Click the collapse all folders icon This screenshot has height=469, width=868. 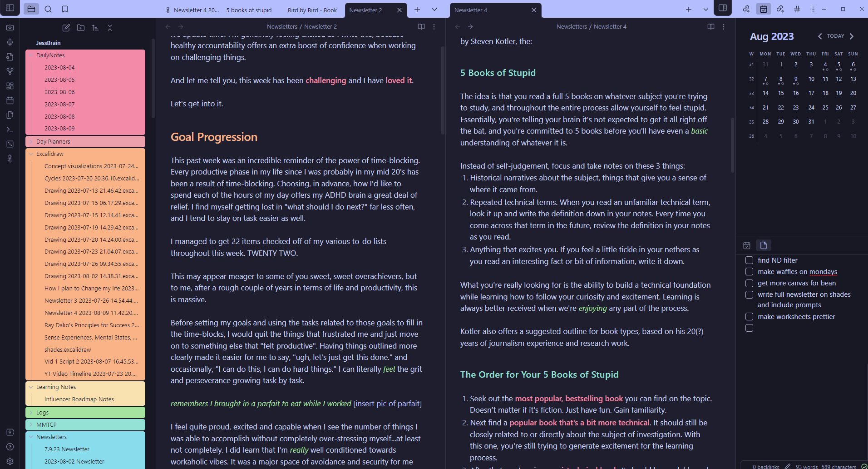(x=110, y=28)
